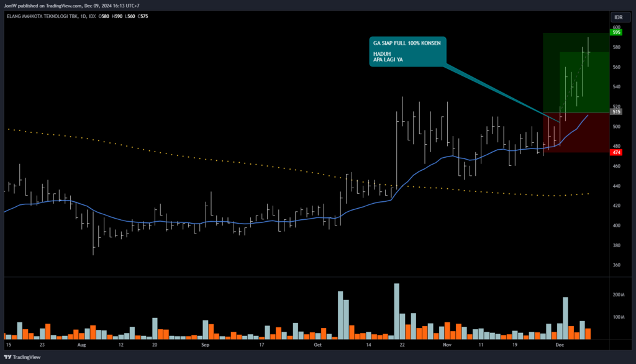Click the 400 price level on the axis
Screen dimensions: 636x364
616,225
